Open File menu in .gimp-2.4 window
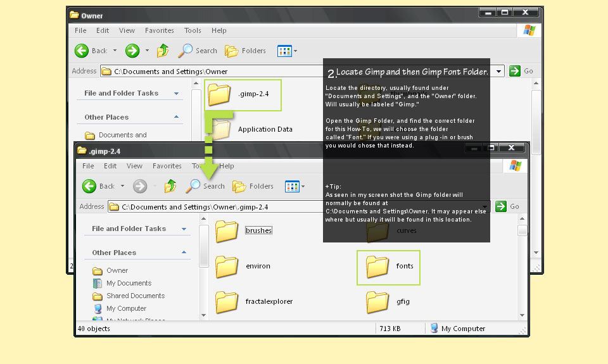The width and height of the screenshot is (608, 364). pyautogui.click(x=88, y=166)
